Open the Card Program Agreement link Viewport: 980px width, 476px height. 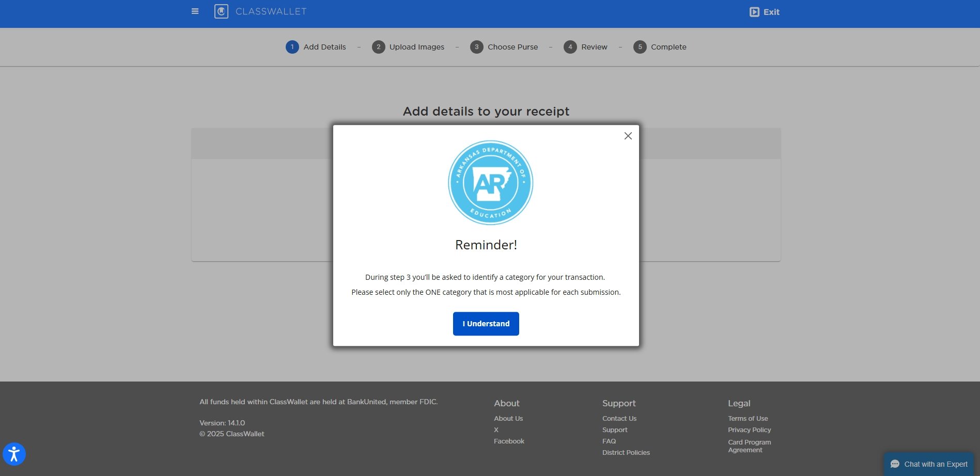click(750, 446)
